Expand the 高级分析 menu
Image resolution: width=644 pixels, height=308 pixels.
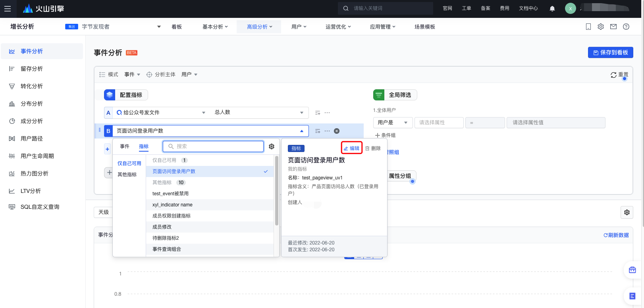pos(259,27)
